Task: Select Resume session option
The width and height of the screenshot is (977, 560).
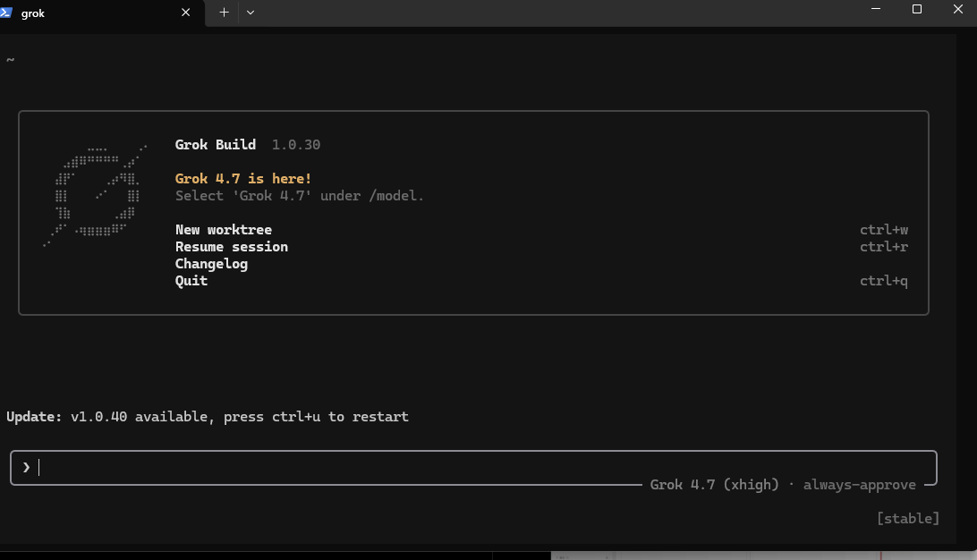Action: point(231,247)
